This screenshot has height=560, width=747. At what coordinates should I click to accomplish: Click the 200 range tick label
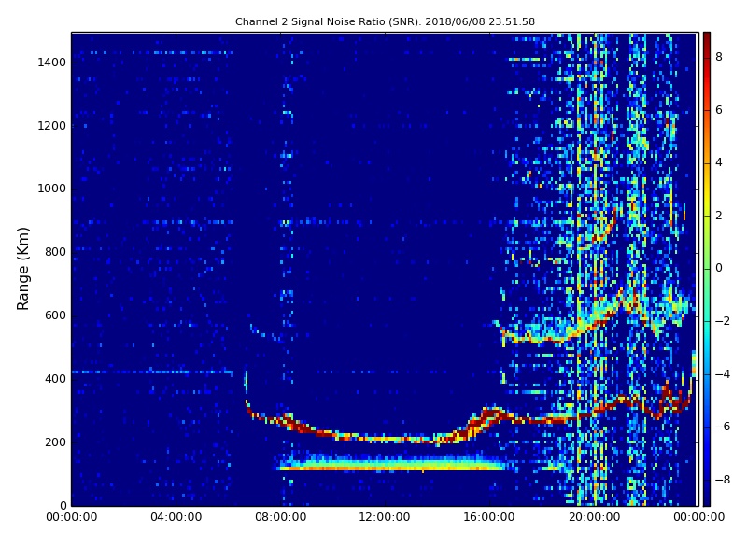click(55, 441)
